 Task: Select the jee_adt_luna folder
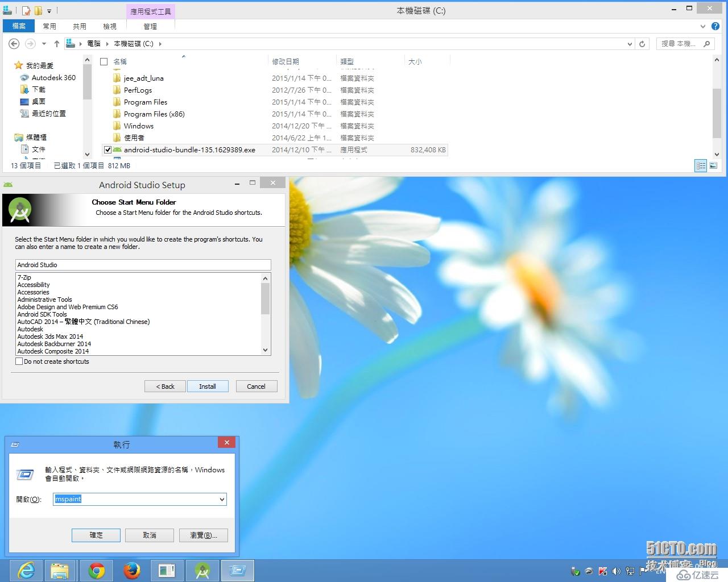[x=144, y=78]
